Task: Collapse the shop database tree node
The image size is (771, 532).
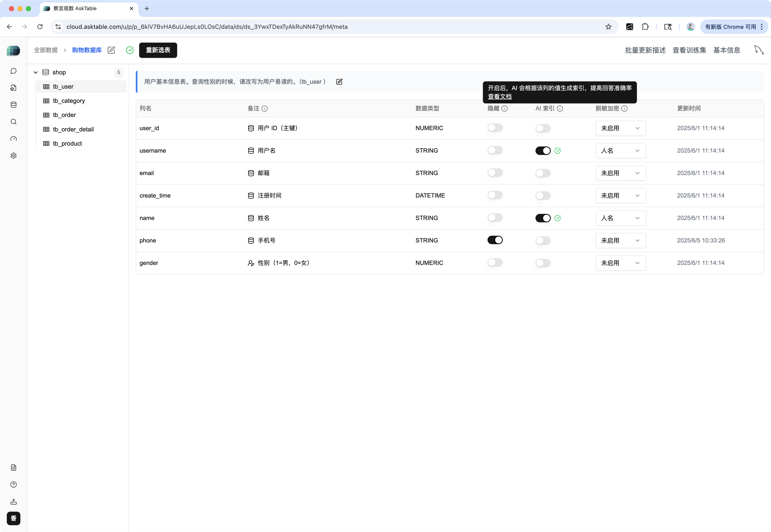Action: pos(35,72)
